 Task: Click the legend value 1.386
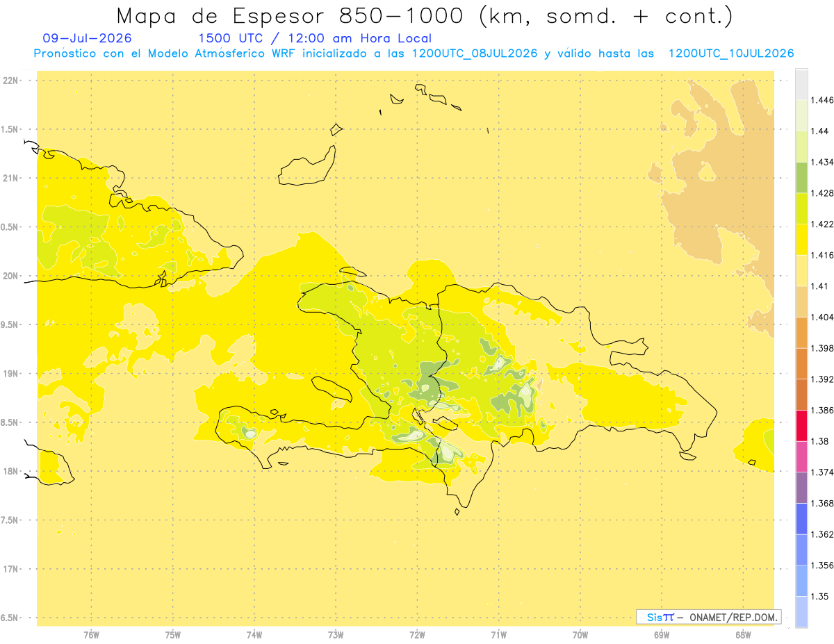pos(821,410)
